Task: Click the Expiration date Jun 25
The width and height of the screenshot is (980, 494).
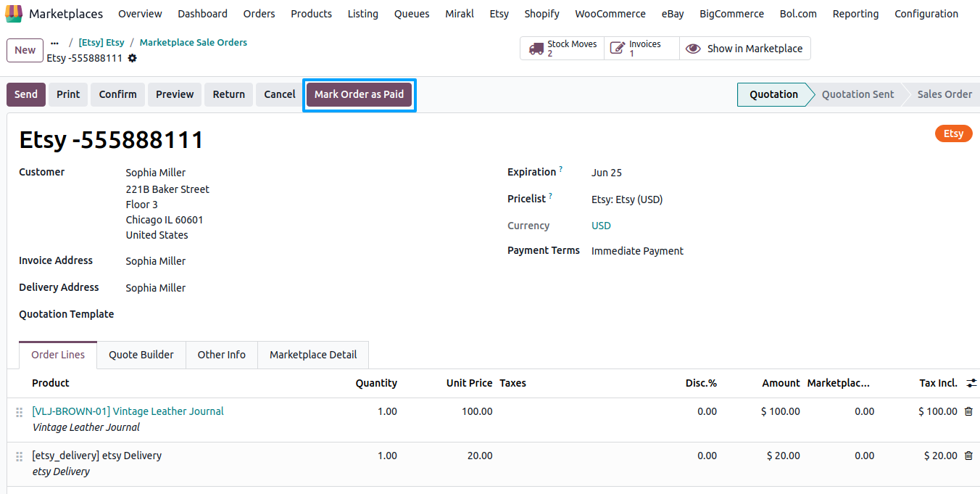Action: click(607, 173)
